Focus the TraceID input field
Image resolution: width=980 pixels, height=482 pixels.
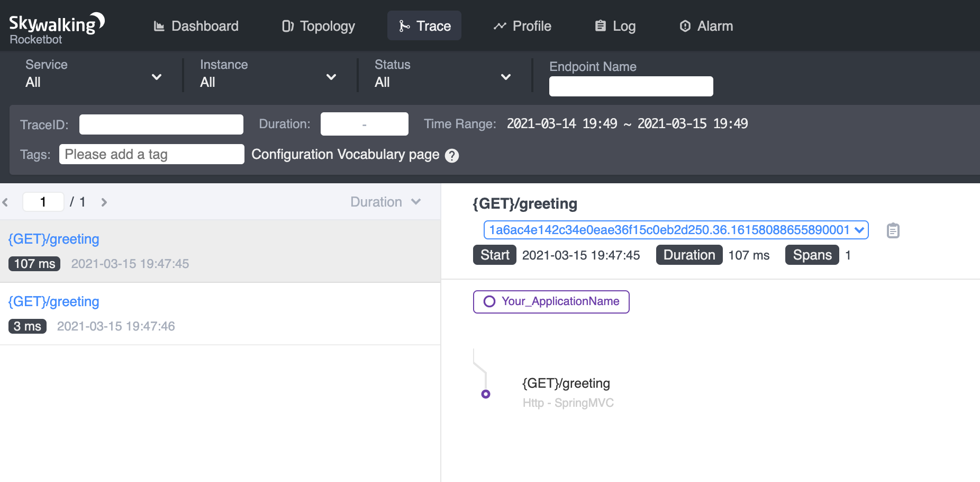pos(161,124)
